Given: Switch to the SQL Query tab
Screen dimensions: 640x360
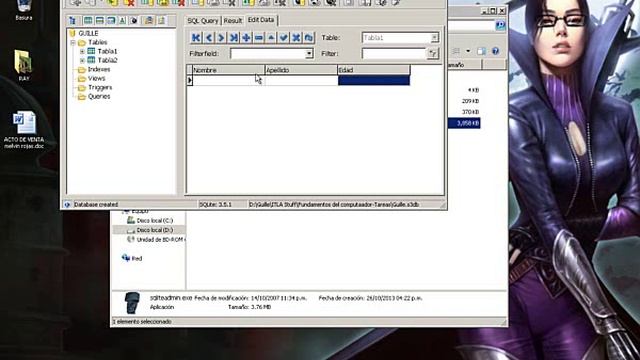Looking at the screenshot, I should [202, 20].
